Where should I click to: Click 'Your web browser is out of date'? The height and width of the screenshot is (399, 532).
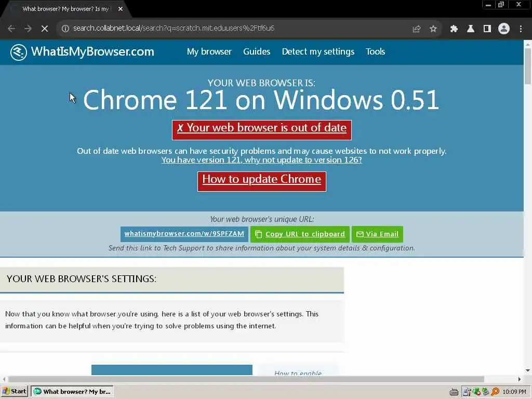click(x=262, y=130)
